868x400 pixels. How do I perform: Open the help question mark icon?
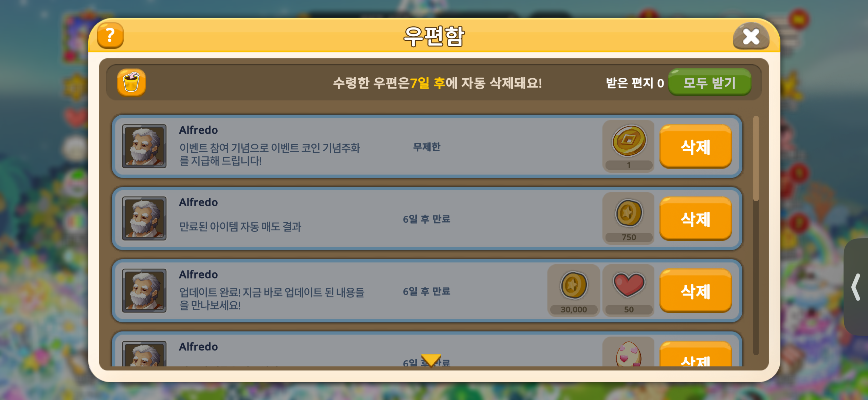[110, 36]
